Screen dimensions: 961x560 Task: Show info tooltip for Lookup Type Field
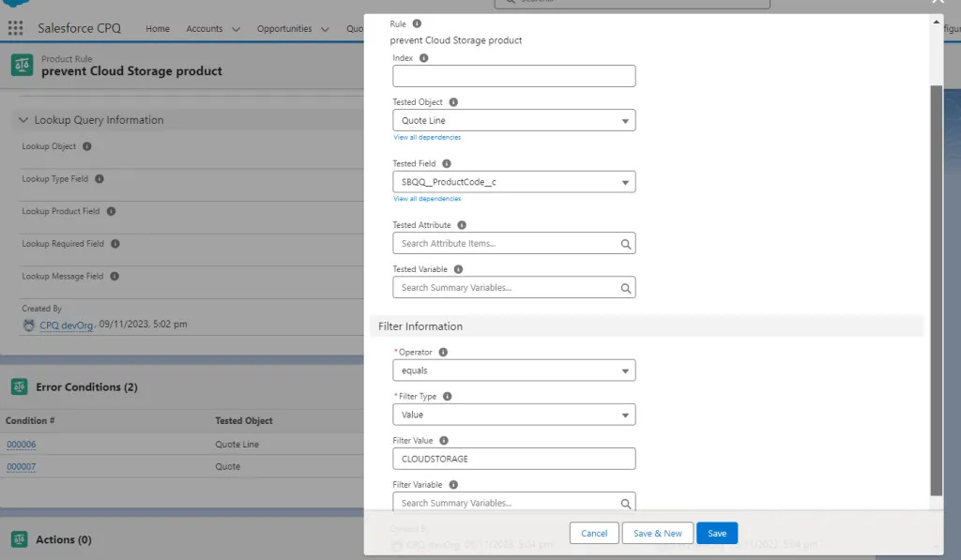[99, 178]
